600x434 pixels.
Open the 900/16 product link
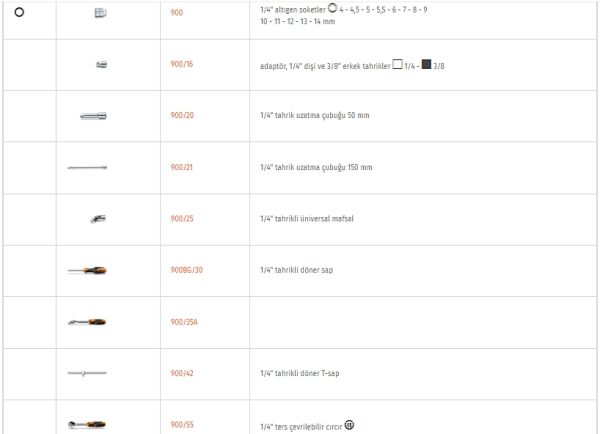pyautogui.click(x=182, y=64)
